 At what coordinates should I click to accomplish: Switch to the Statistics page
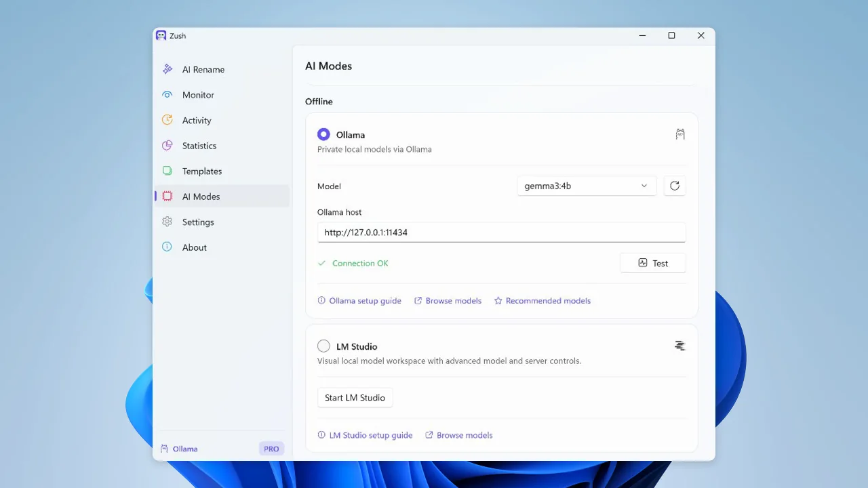coord(222,146)
